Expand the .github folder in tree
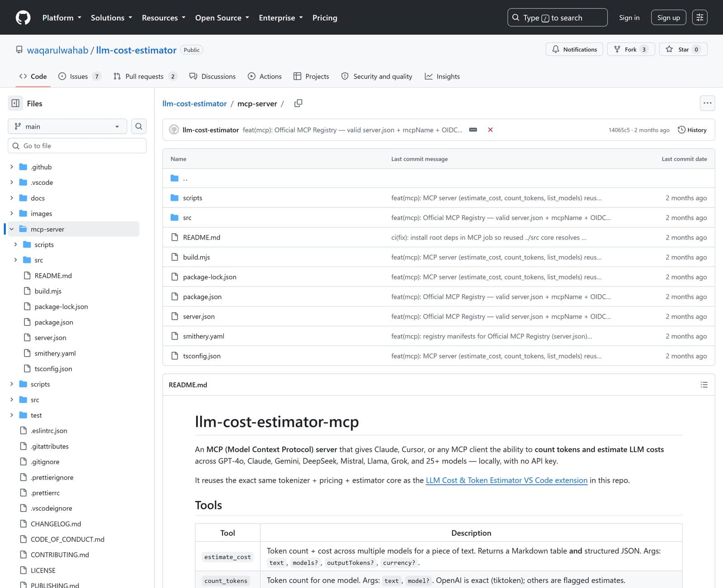 click(x=12, y=167)
